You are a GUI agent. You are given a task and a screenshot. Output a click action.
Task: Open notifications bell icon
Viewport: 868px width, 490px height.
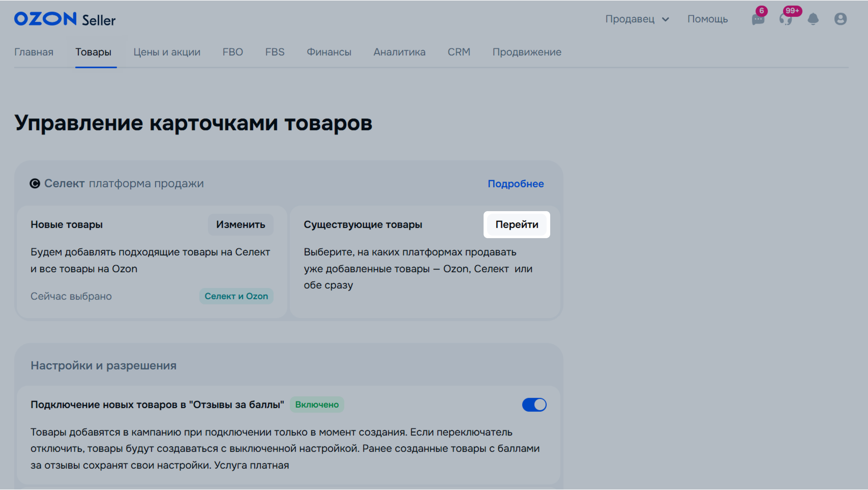click(x=813, y=19)
